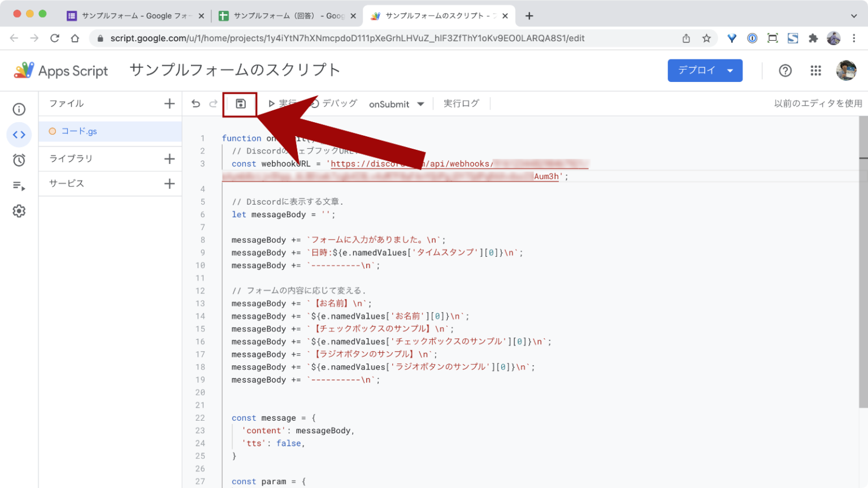Open the Triggers panel from the left sidebar
This screenshot has width=868, height=488.
19,161
